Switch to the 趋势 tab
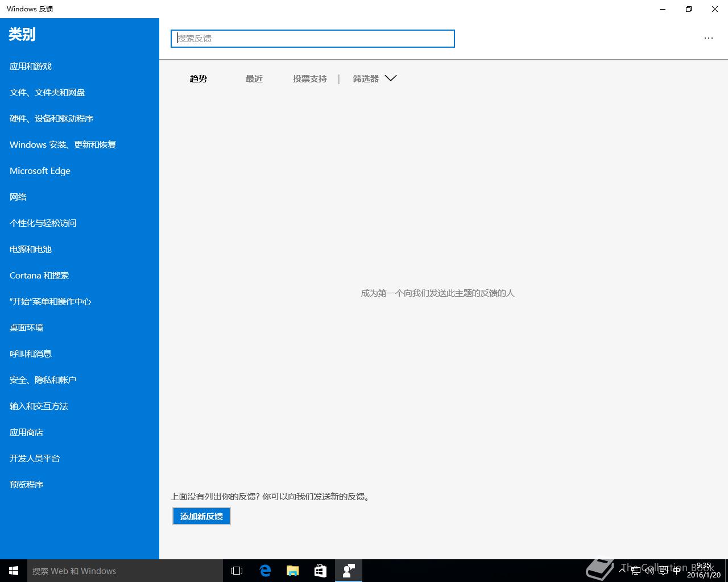Screen dimensions: 728x582 198,78
